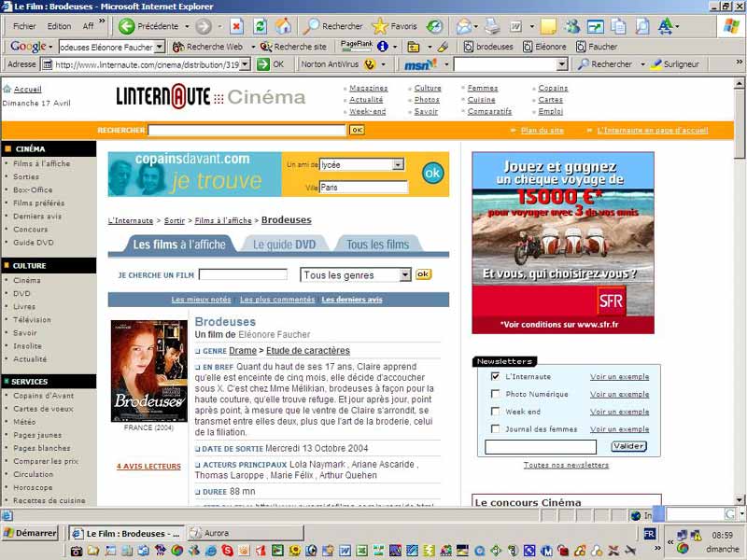Click the PageRank icon on the Google toolbar
Image resolution: width=747 pixels, height=560 pixels.
click(358, 45)
